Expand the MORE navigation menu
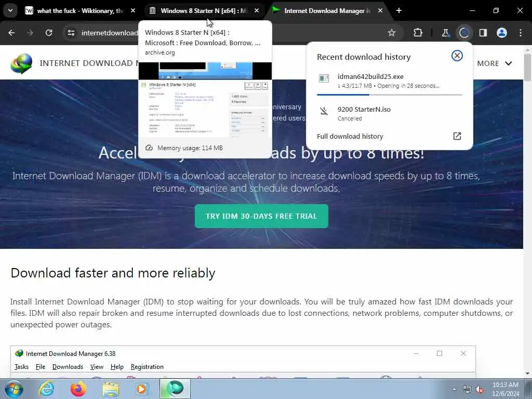Image resolution: width=532 pixels, height=399 pixels. [495, 63]
